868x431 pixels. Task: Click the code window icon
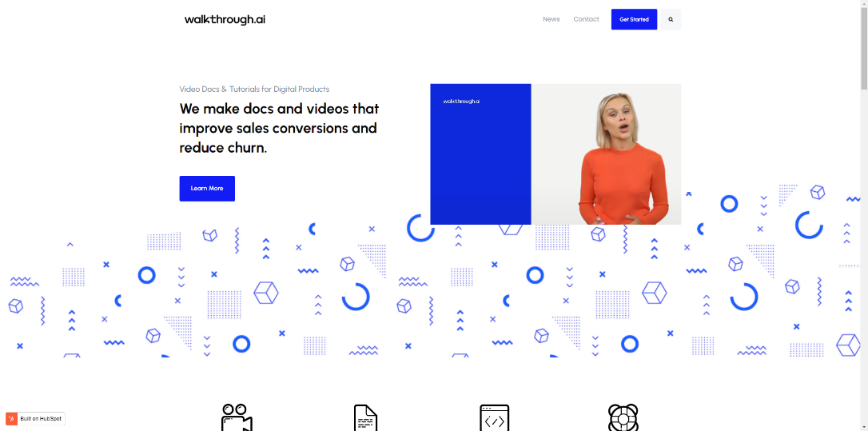point(494,417)
